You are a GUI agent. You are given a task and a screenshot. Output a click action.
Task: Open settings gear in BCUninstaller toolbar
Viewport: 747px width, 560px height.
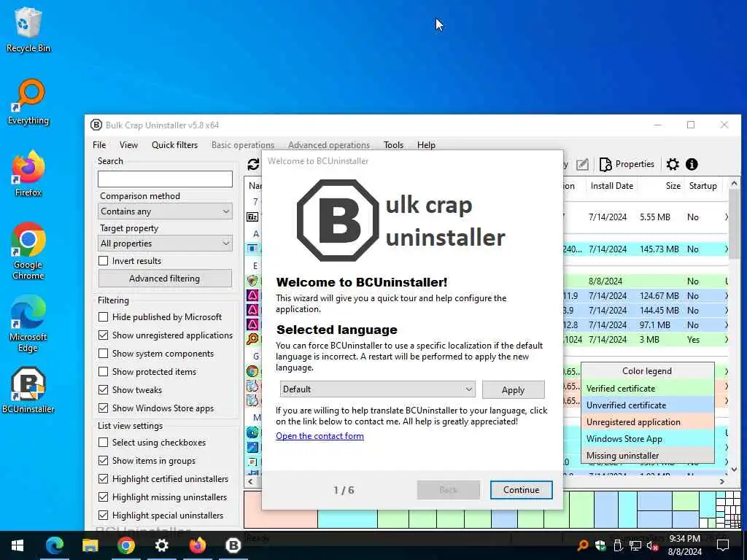tap(672, 164)
